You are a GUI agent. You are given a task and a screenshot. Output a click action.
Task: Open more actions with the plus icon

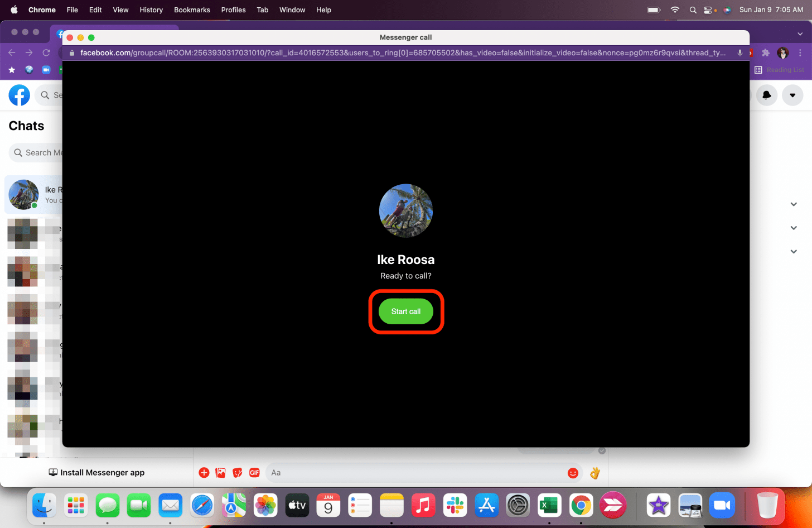coord(204,472)
